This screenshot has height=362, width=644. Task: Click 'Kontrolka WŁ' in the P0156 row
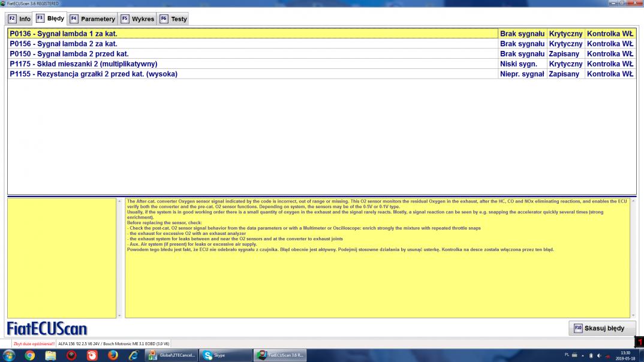[610, 44]
